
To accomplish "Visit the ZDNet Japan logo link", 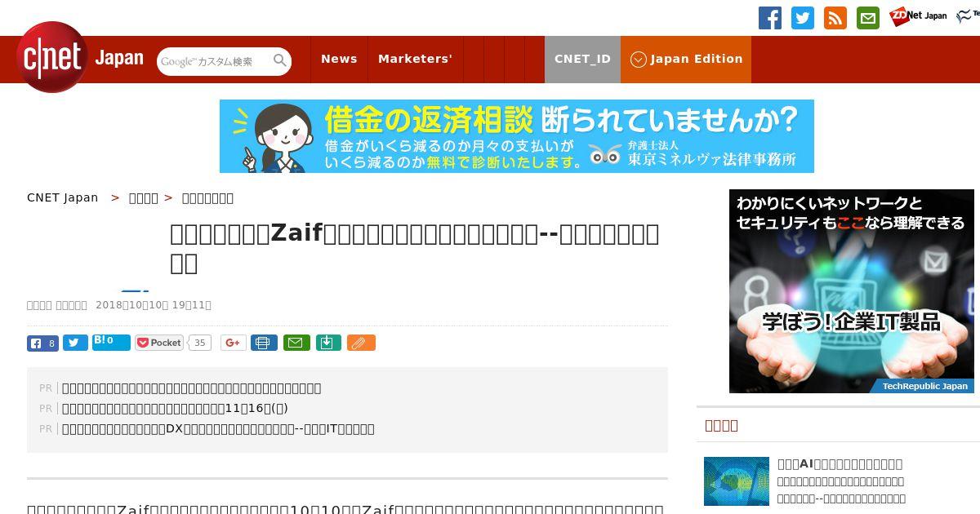I will pos(918,16).
